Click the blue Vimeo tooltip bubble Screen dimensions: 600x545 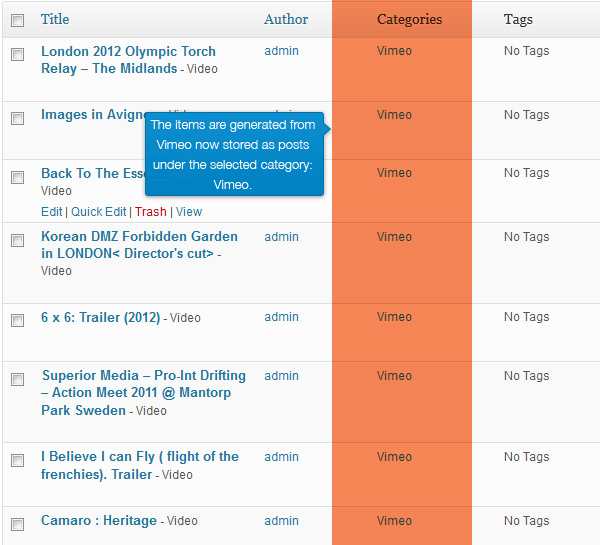pos(234,154)
